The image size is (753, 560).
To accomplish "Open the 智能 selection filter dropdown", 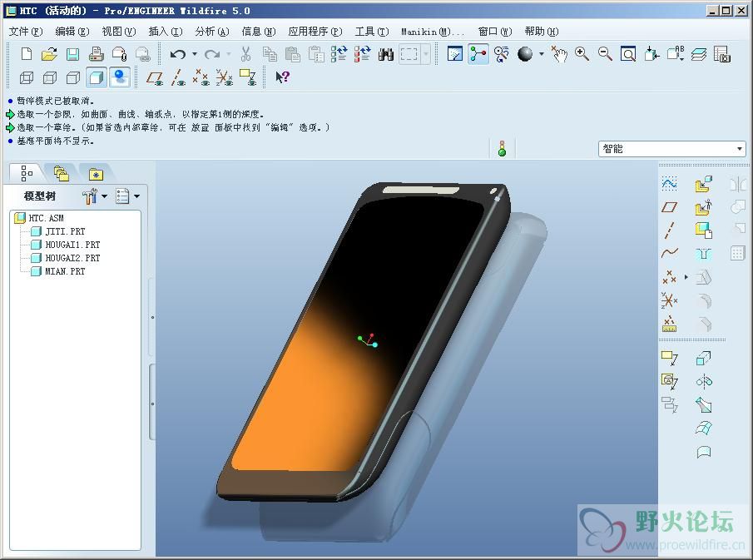I will [740, 149].
